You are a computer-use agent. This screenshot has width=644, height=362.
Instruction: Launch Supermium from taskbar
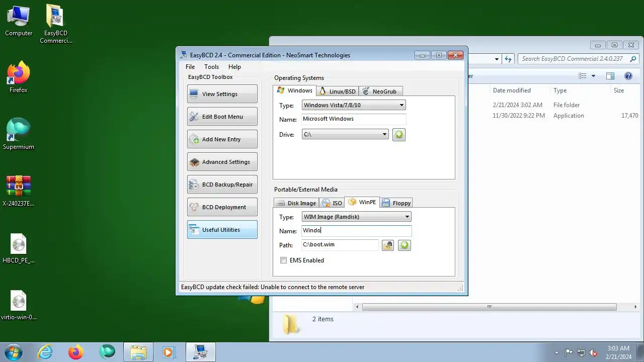tap(107, 352)
